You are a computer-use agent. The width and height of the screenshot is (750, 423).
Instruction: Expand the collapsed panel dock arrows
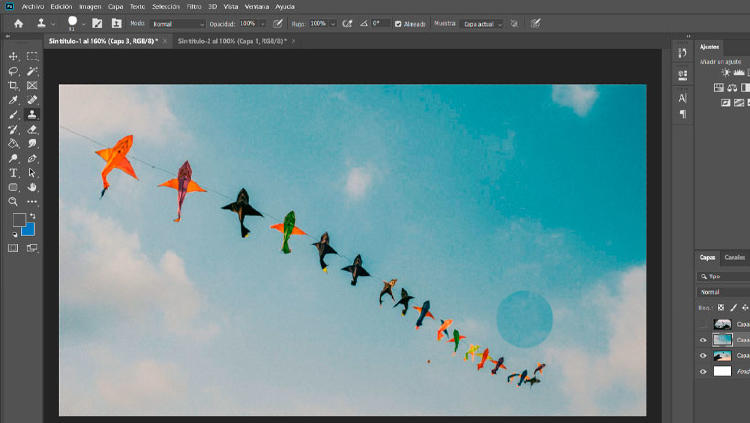tap(688, 36)
